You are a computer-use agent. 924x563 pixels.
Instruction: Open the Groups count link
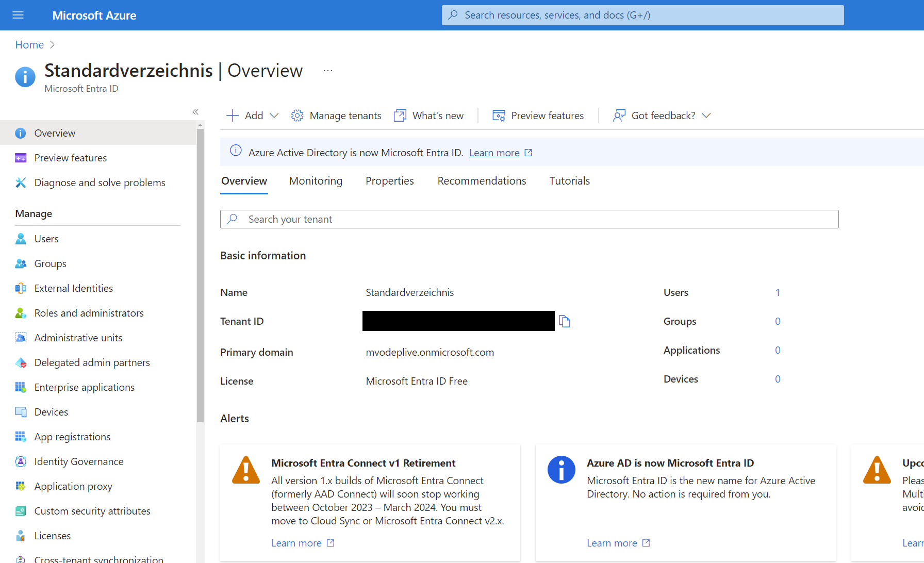pyautogui.click(x=778, y=321)
